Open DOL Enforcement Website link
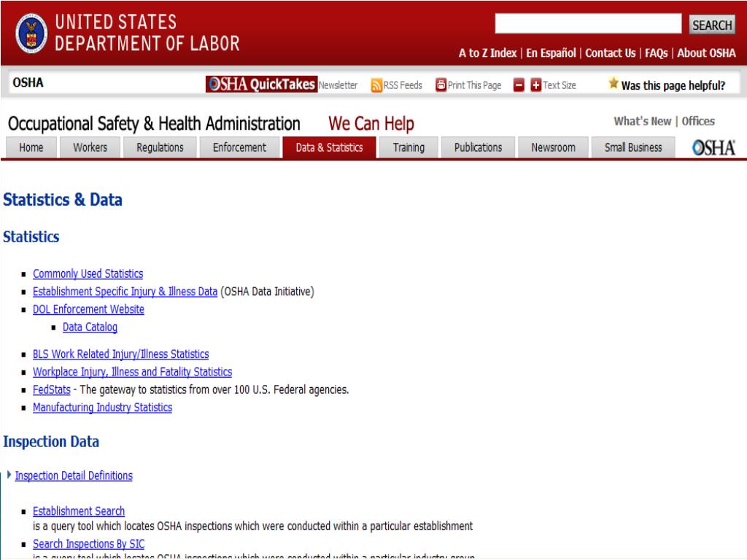 click(88, 309)
